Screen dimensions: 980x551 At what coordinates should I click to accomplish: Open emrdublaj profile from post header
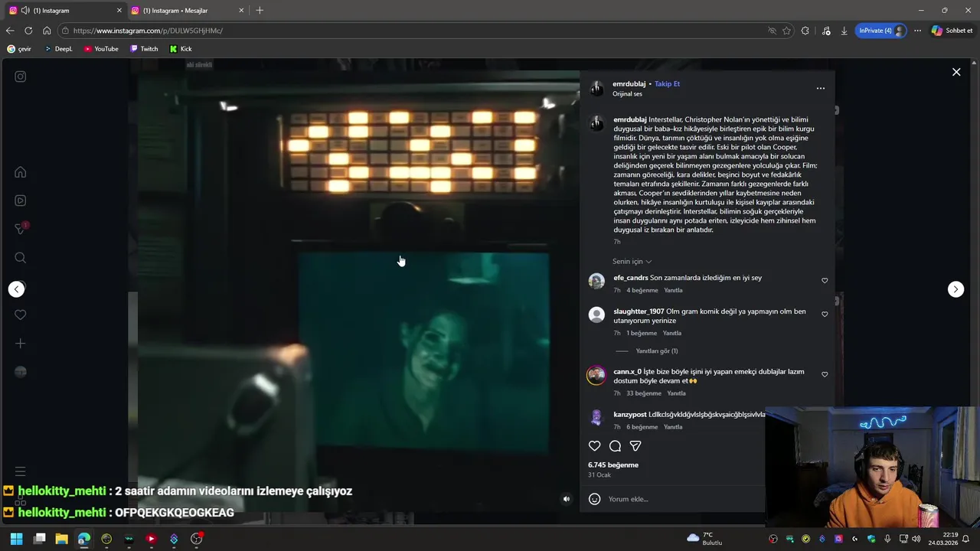pos(629,84)
